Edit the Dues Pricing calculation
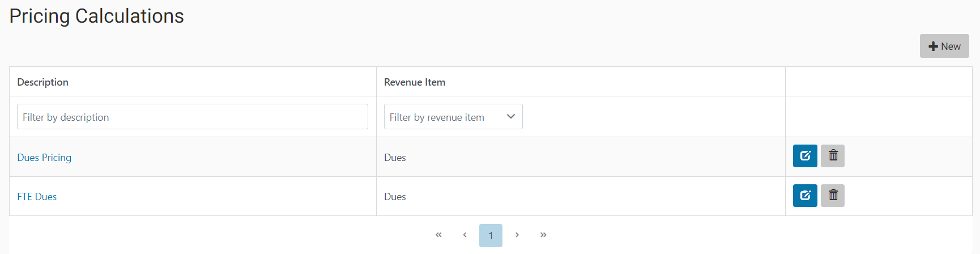Viewport: 980px width, 254px height. (x=805, y=156)
